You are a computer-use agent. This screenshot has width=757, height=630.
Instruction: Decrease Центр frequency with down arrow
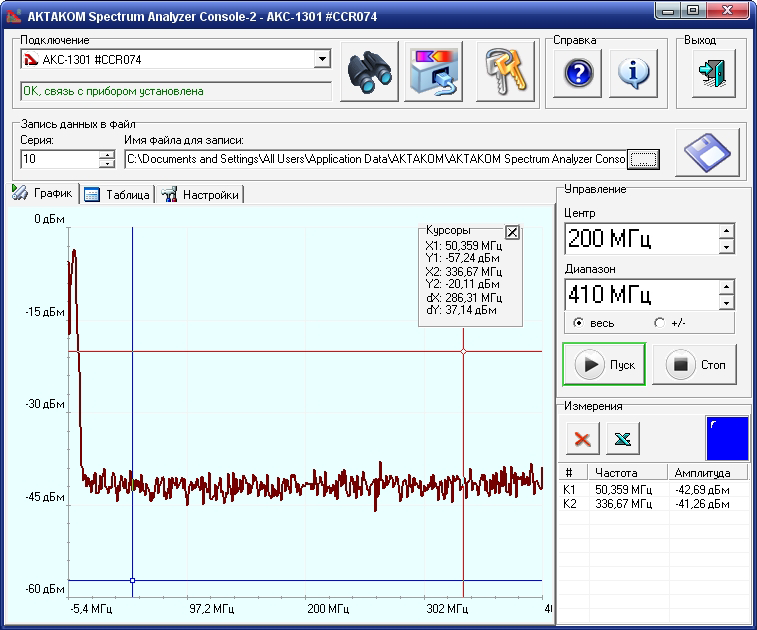(x=726, y=246)
